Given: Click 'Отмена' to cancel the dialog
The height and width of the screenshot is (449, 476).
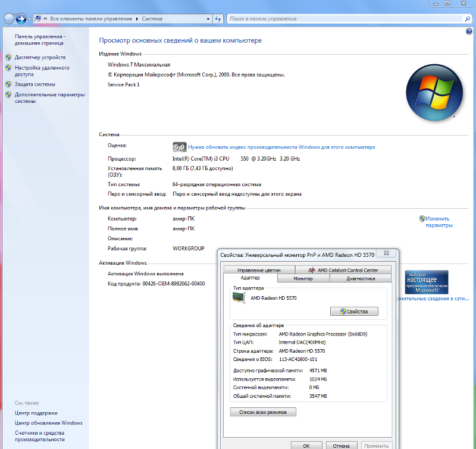Looking at the screenshot, I should [341, 445].
